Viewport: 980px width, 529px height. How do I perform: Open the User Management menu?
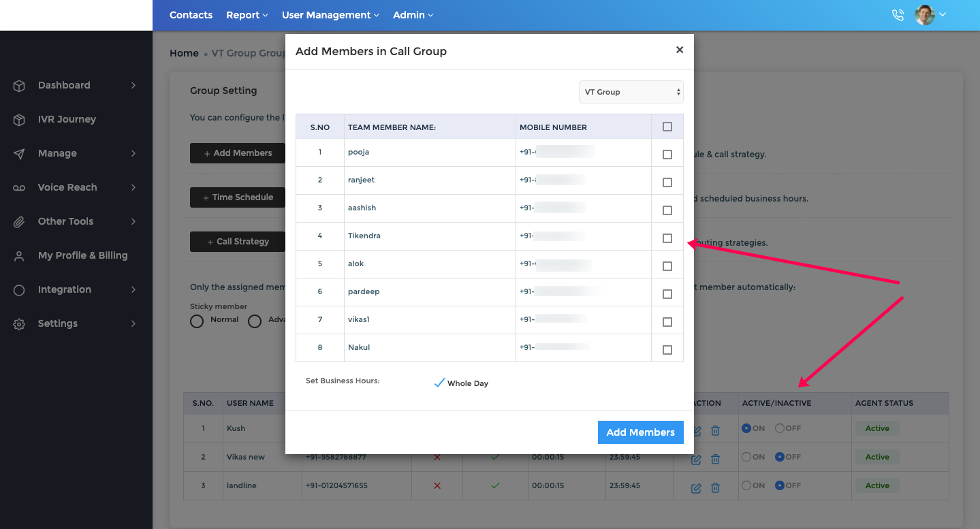click(x=326, y=14)
